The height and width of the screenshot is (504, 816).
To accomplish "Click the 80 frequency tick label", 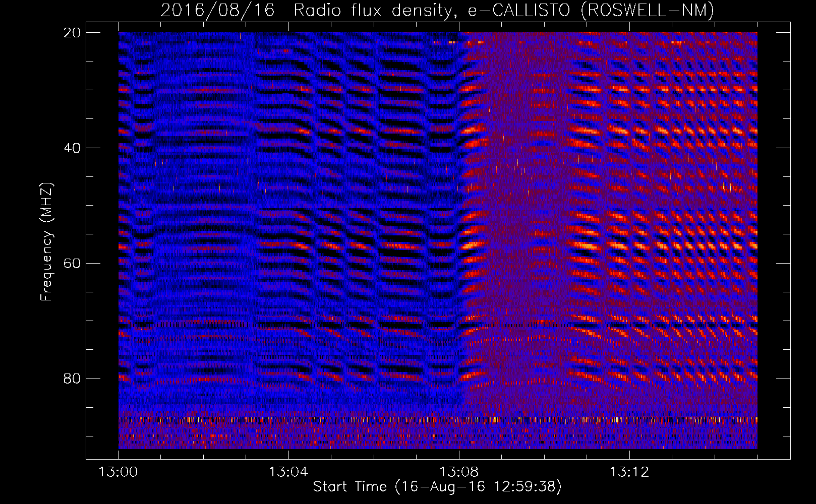I will coord(73,378).
